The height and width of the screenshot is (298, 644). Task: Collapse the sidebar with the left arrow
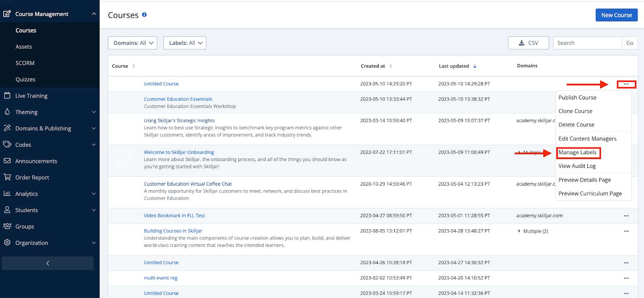click(47, 263)
